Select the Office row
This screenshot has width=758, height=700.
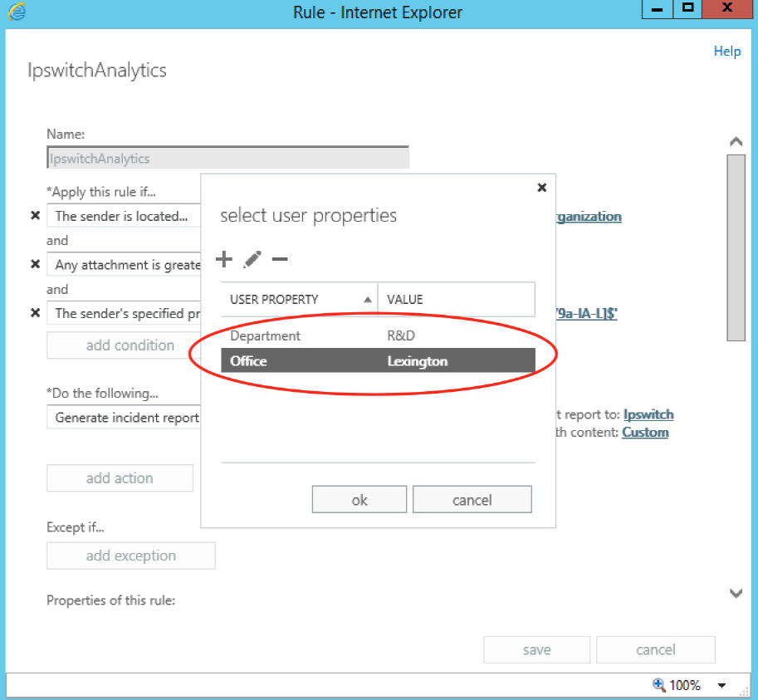378,360
